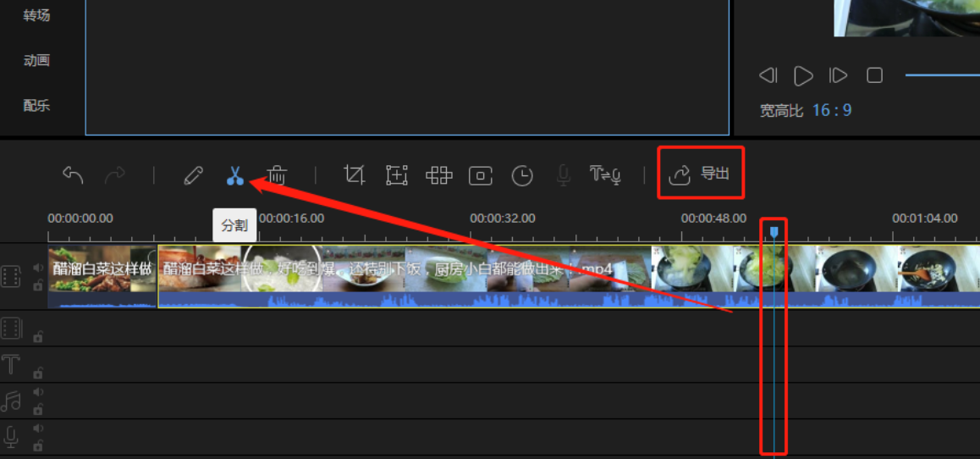
Task: Export the project via 导出
Action: pyautogui.click(x=699, y=174)
